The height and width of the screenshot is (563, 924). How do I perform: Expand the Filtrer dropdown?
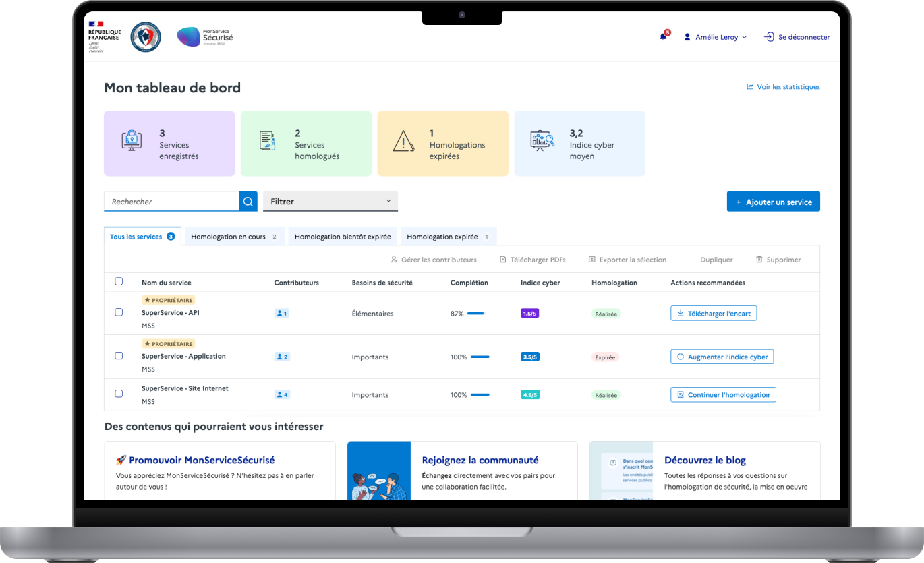(x=330, y=202)
